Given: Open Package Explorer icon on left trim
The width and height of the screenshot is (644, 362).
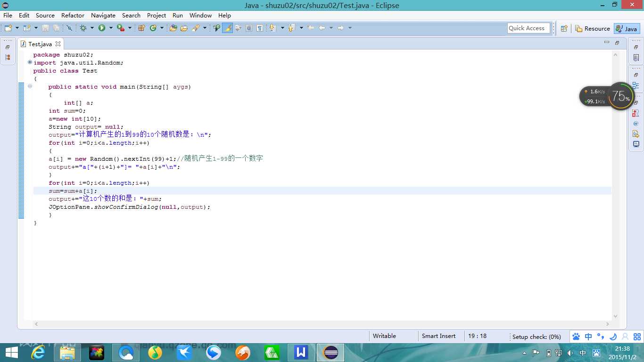Looking at the screenshot, I should tap(8, 57).
